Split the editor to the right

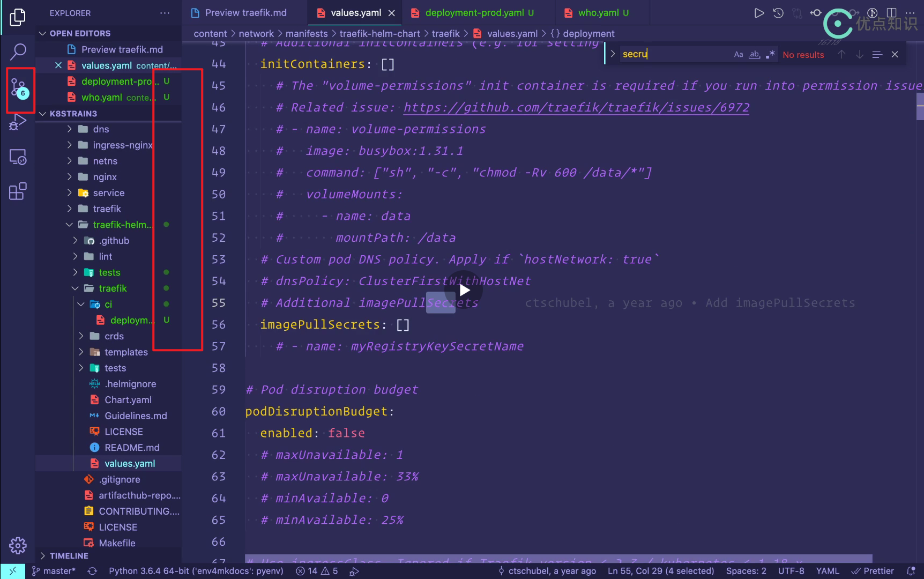point(891,13)
